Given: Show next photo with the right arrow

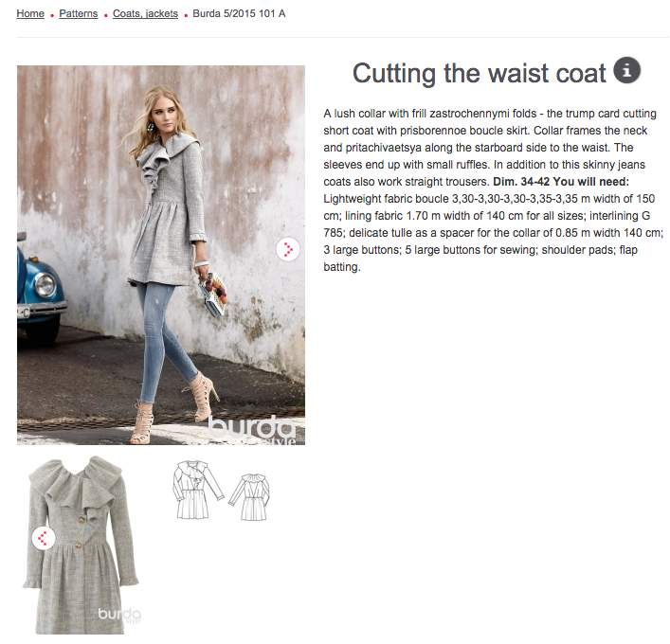Looking at the screenshot, I should pyautogui.click(x=287, y=249).
